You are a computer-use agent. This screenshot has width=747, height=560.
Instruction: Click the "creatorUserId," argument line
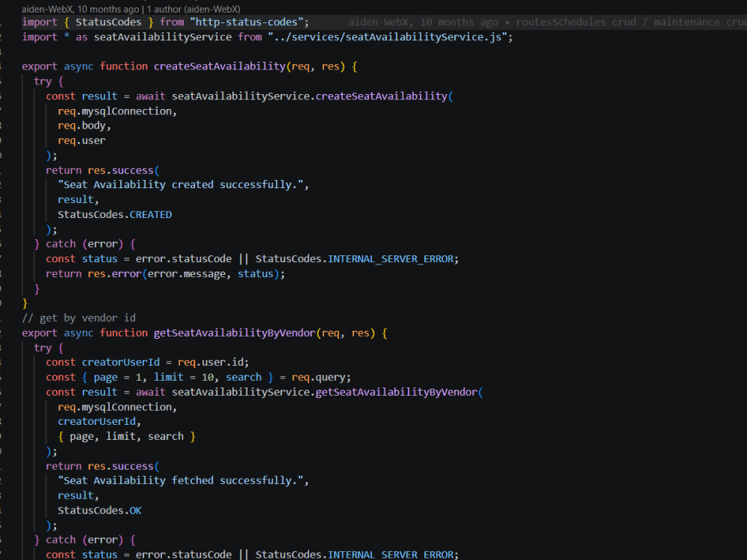[99, 421]
